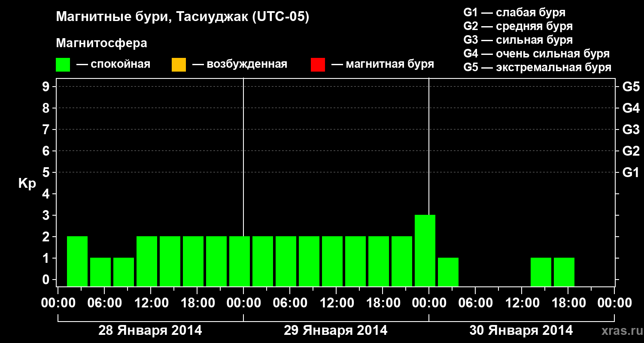
Task: Click the 'Kp' axis title
Action: pyautogui.click(x=27, y=183)
